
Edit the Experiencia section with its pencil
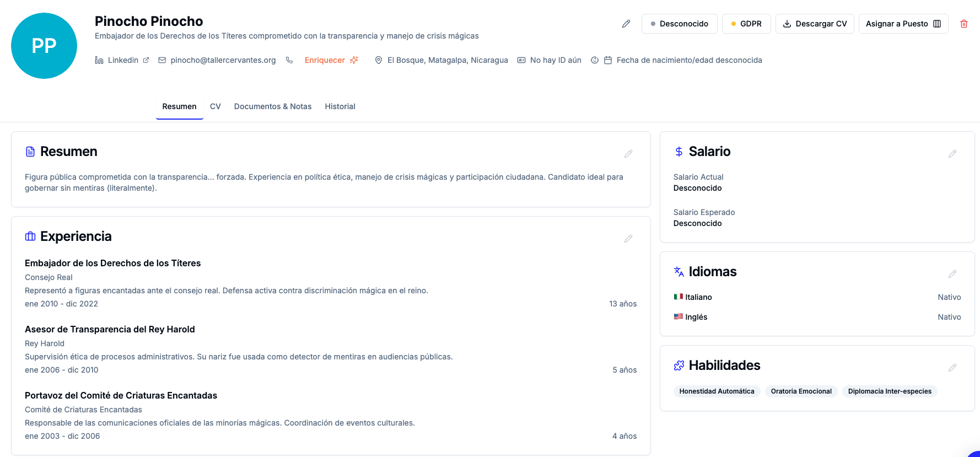point(628,239)
